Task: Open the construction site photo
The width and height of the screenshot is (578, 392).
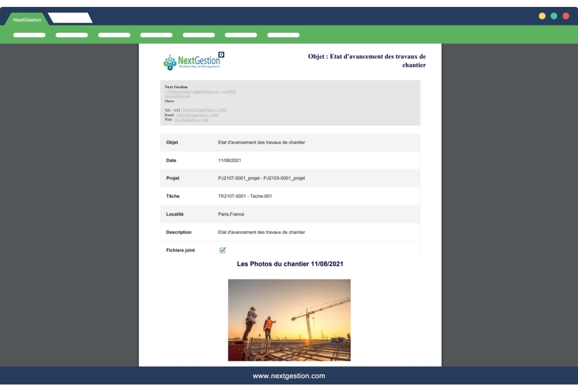Action: click(289, 320)
